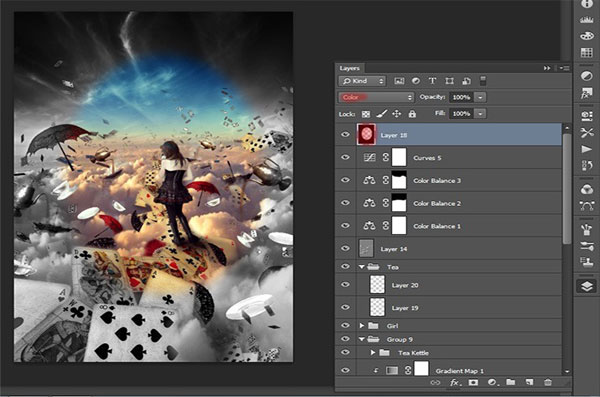Click Layer 18 red thumbnail

pos(367,134)
